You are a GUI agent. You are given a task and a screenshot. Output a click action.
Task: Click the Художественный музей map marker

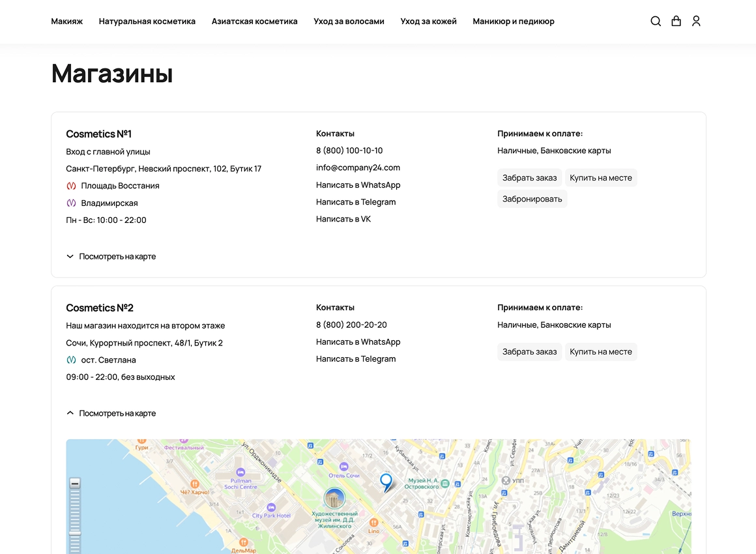pos(334,499)
